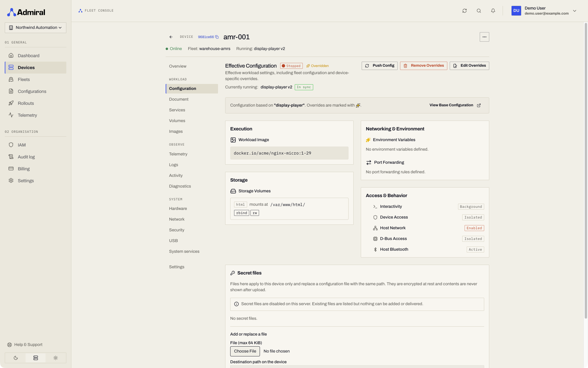Open Rollouts in sidebar
This screenshot has height=368, width=588.
click(36, 103)
